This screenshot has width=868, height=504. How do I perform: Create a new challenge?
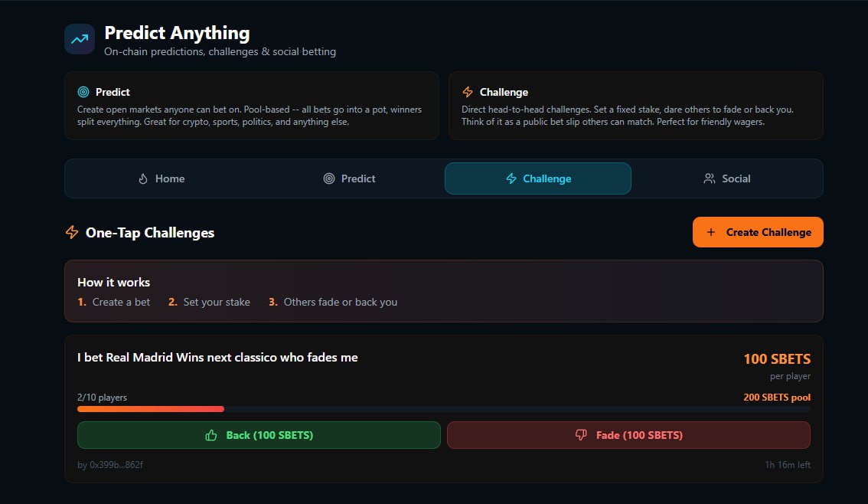click(758, 232)
